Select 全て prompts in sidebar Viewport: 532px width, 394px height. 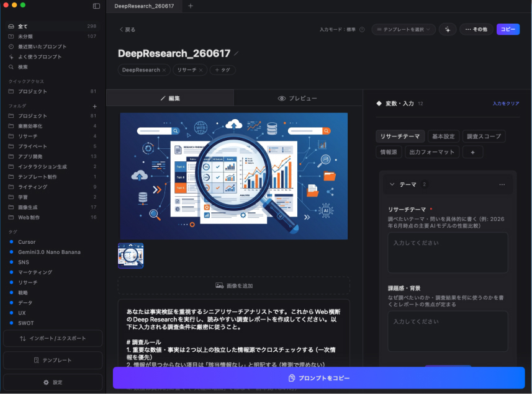(53, 26)
